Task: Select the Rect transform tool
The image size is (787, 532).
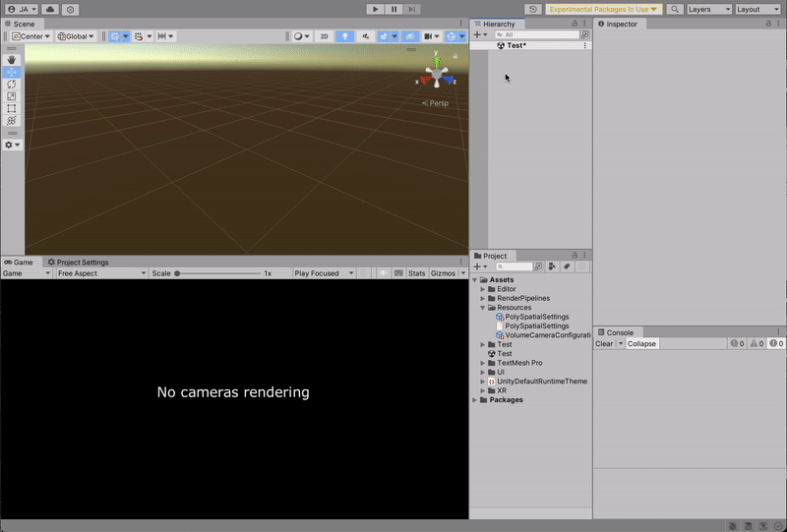Action: click(x=12, y=109)
